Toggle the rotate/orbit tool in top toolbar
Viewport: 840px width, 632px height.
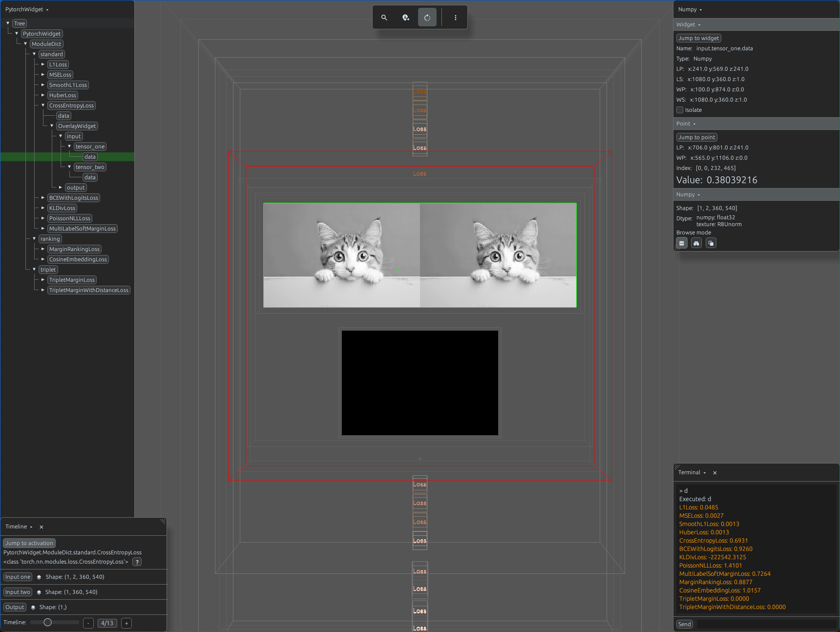click(x=427, y=18)
